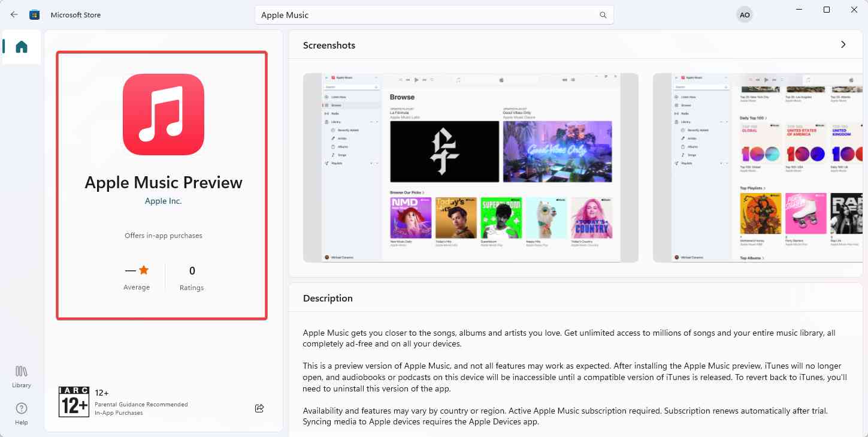This screenshot has width=868, height=437.
Task: Click the share icon
Action: click(x=259, y=408)
